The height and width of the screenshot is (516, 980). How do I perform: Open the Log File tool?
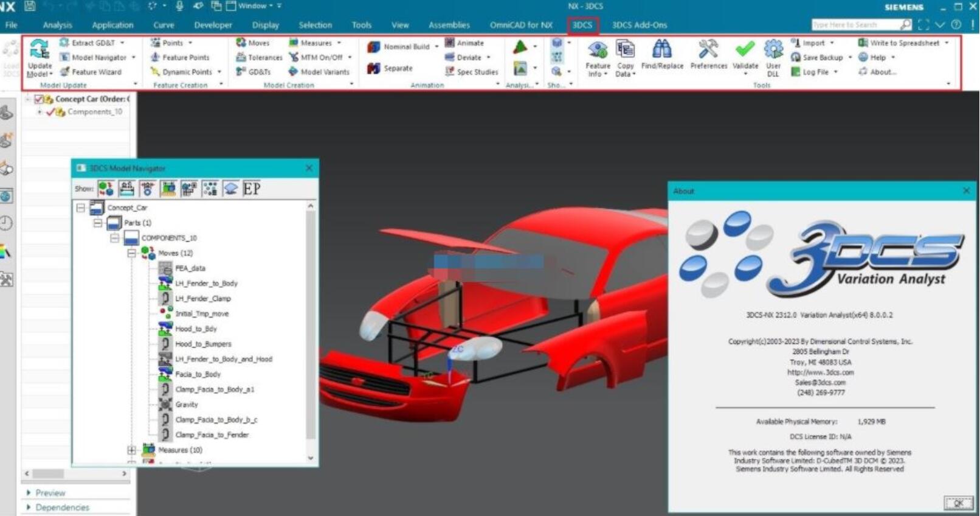(x=815, y=72)
